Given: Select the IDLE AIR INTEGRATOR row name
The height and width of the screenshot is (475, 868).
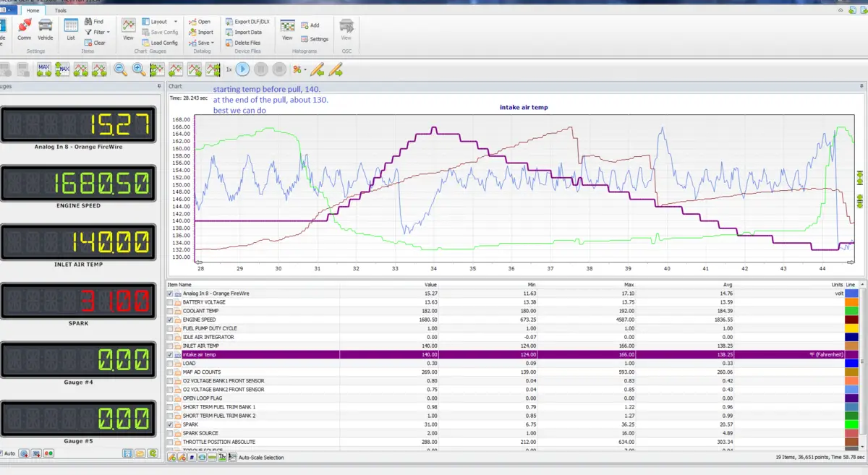Looking at the screenshot, I should point(208,338).
